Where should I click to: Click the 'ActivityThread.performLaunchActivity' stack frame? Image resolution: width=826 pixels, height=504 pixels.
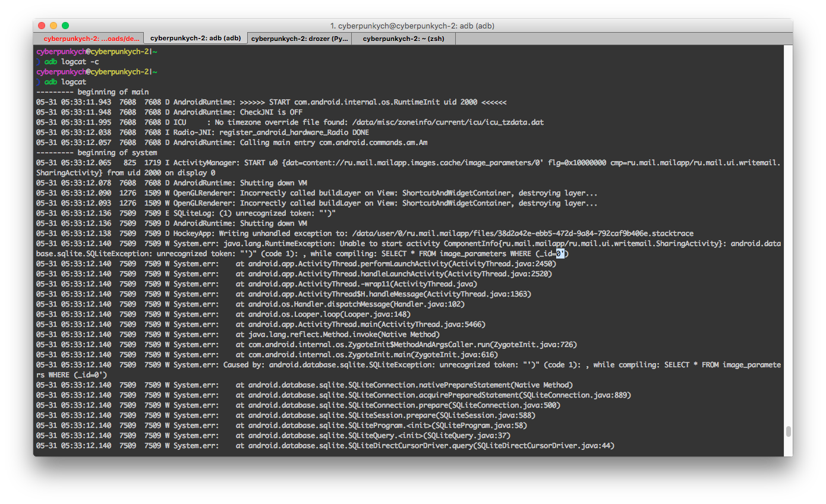coord(296,264)
